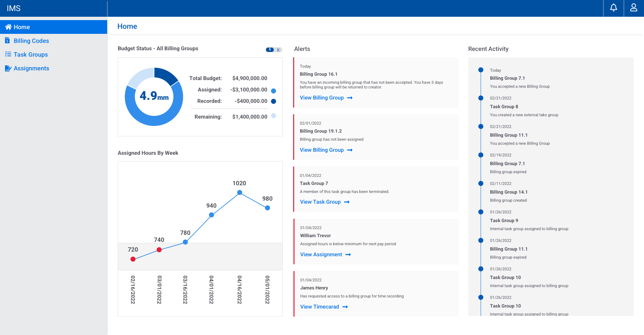Click arrow icon beside View Assignment
Screen dimensions: 644x335
[x=348, y=255]
